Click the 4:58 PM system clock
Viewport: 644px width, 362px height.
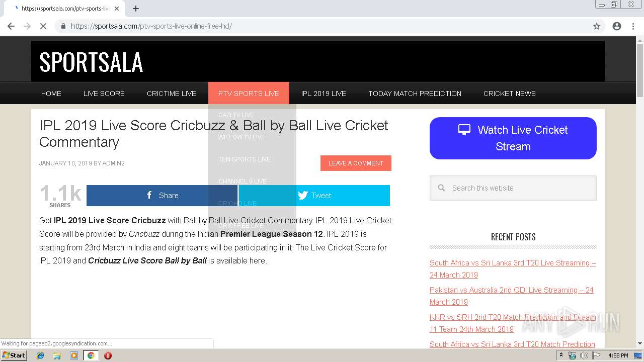click(618, 355)
